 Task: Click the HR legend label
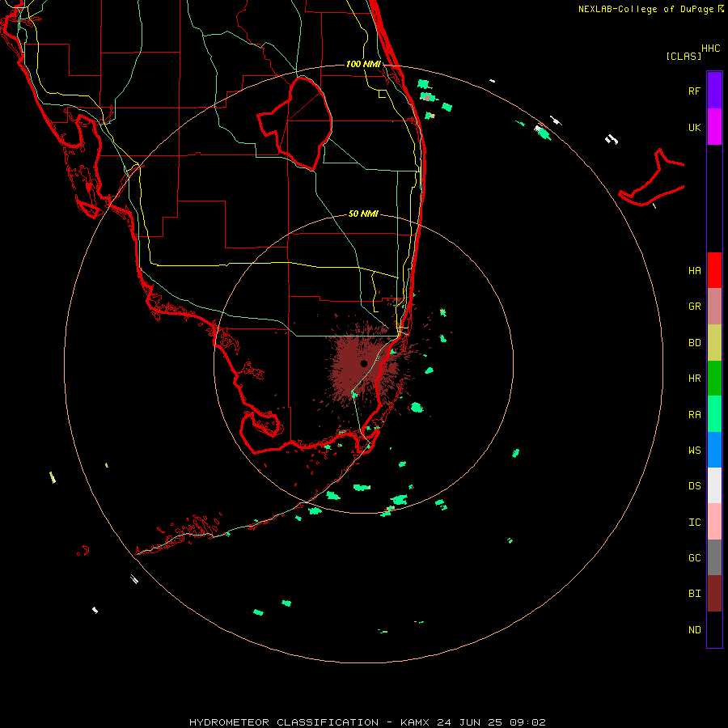tap(694, 379)
